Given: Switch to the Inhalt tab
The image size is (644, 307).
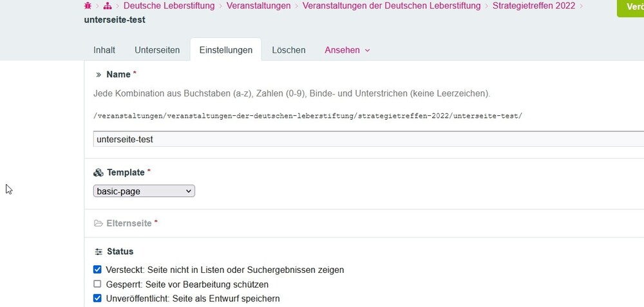Looking at the screenshot, I should (104, 50).
